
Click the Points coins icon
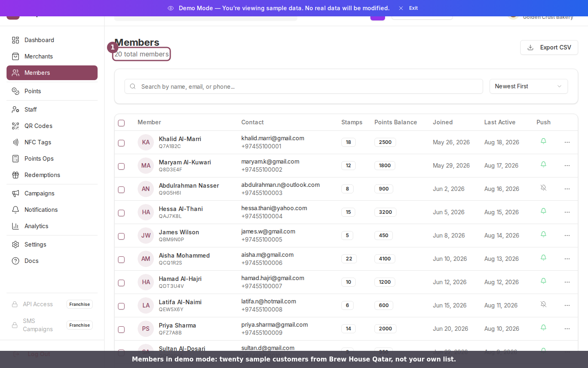coord(16,91)
